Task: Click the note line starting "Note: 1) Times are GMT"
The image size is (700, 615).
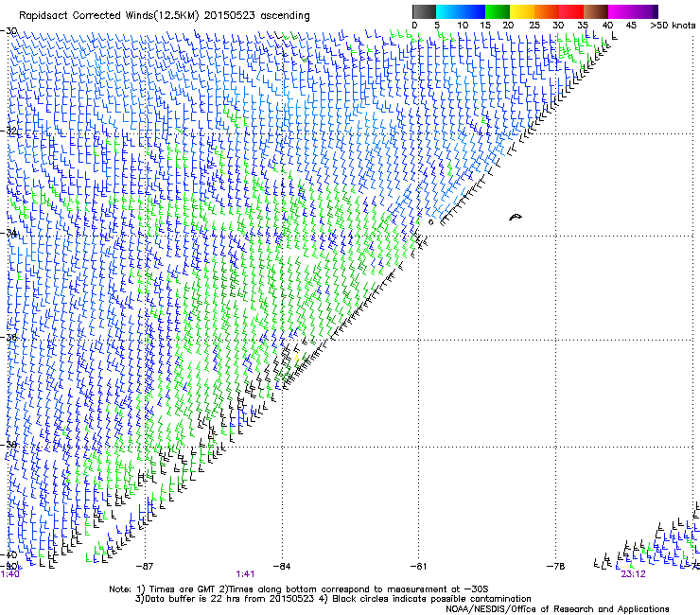Action: (299, 589)
